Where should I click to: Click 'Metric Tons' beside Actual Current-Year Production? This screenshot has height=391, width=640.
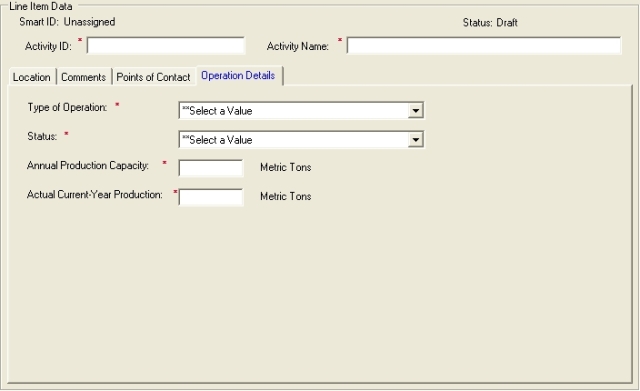(x=286, y=196)
